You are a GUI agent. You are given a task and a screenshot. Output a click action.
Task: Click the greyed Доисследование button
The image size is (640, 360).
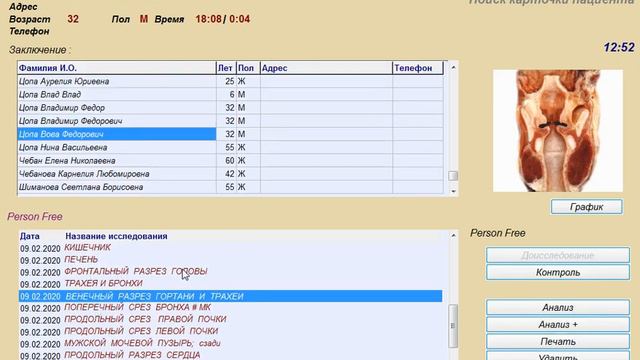[558, 255]
